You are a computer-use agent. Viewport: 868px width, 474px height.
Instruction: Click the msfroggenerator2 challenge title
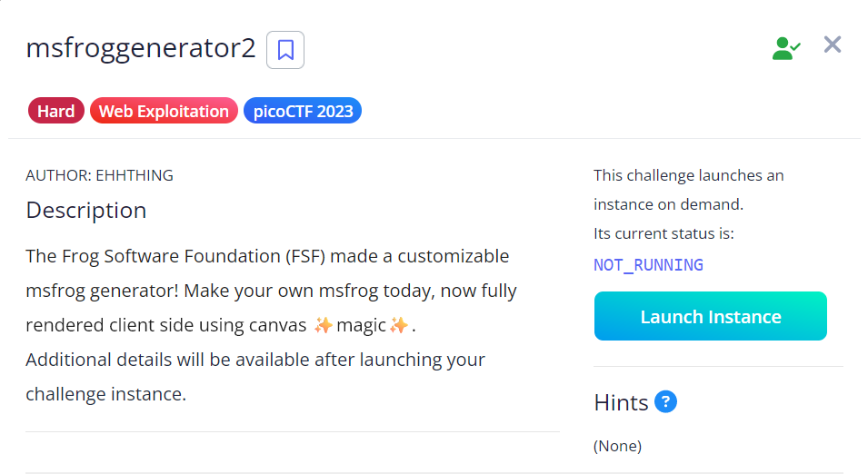coord(141,49)
